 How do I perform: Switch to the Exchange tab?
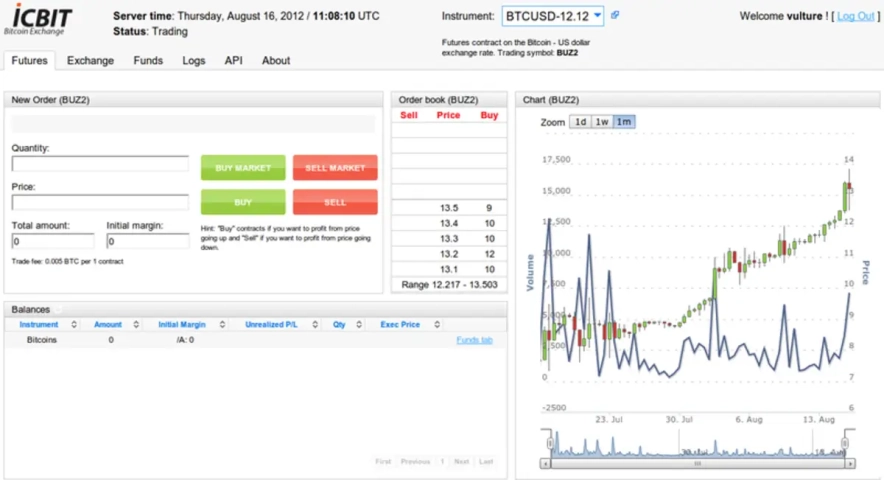90,61
